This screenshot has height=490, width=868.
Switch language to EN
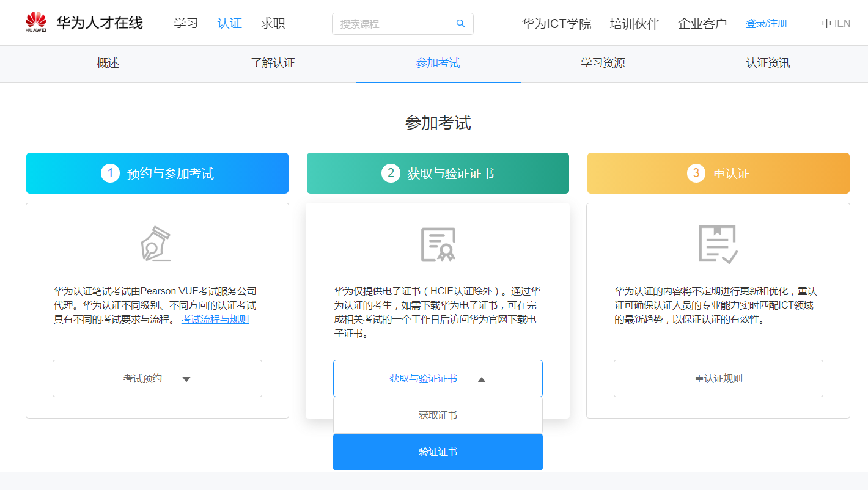tap(844, 23)
